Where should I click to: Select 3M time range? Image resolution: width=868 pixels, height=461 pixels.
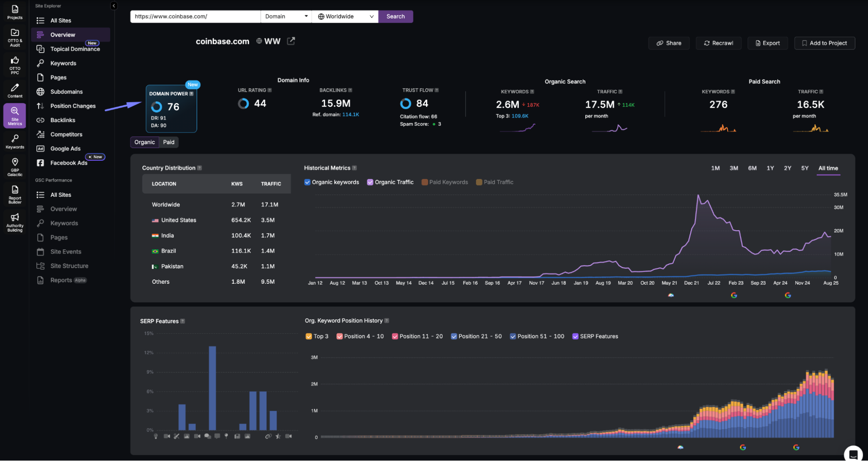tap(734, 168)
